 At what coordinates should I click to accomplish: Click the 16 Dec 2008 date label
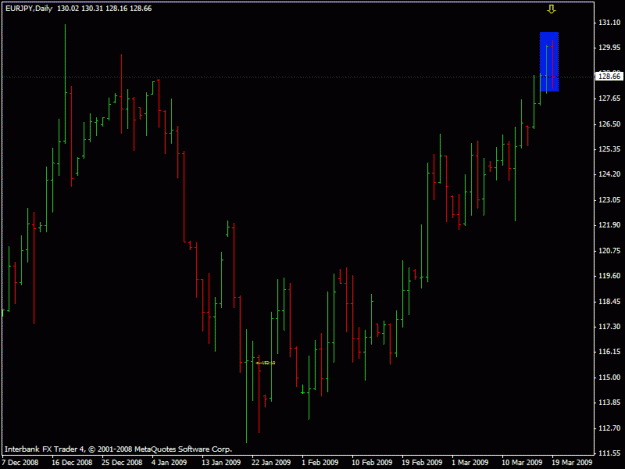72,463
